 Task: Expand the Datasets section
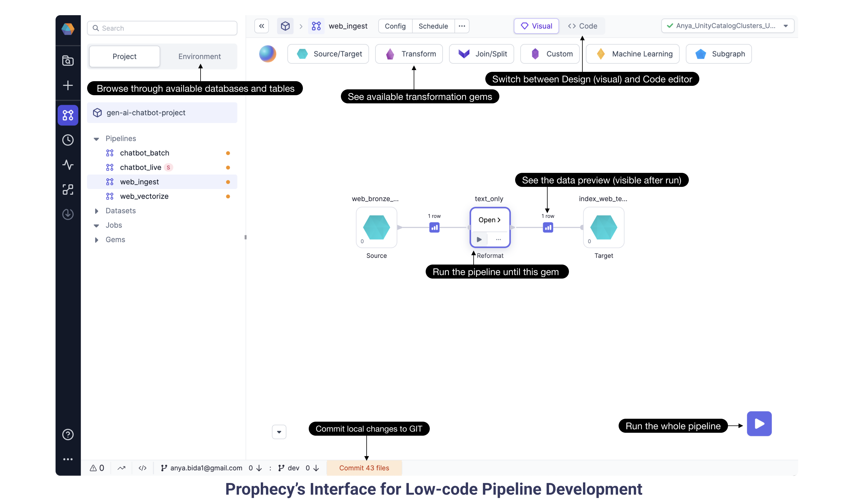97,211
